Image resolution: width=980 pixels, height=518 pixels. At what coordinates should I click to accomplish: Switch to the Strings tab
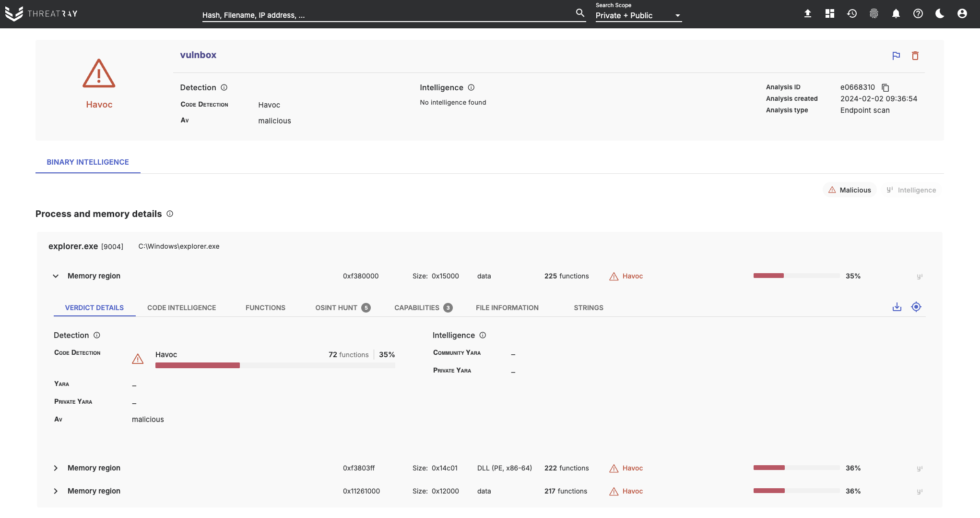[589, 308]
